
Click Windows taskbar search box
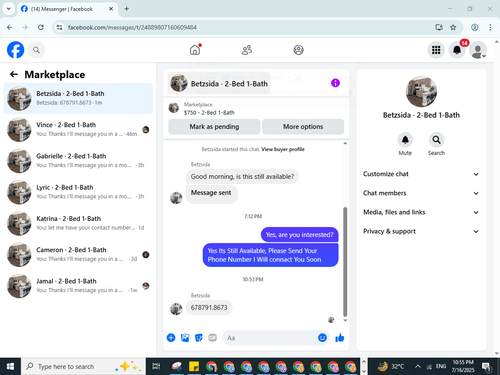83,366
